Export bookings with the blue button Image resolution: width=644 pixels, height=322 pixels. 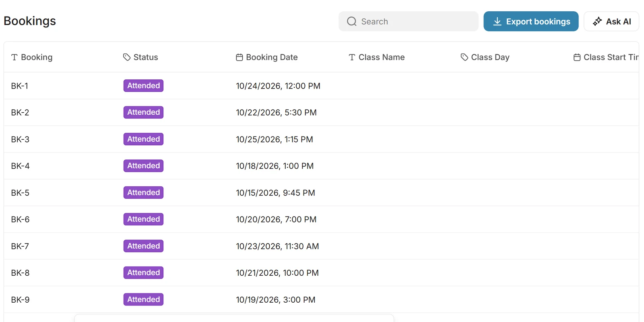[531, 21]
